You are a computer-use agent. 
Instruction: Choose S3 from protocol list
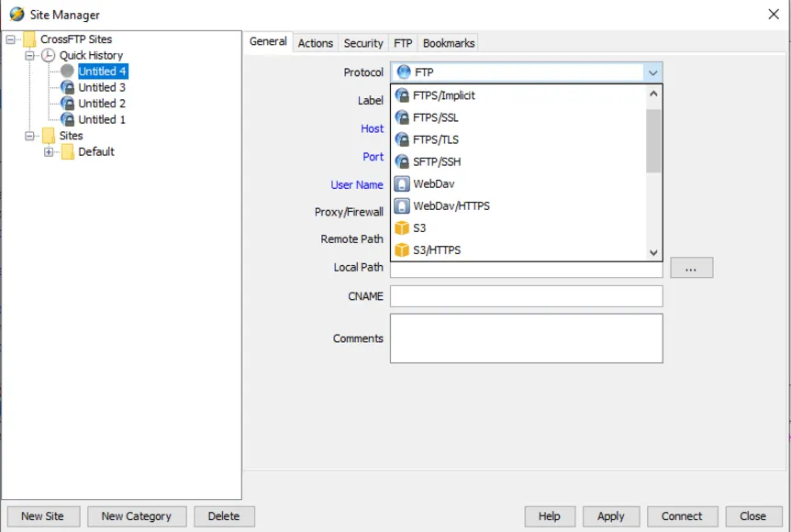518,227
